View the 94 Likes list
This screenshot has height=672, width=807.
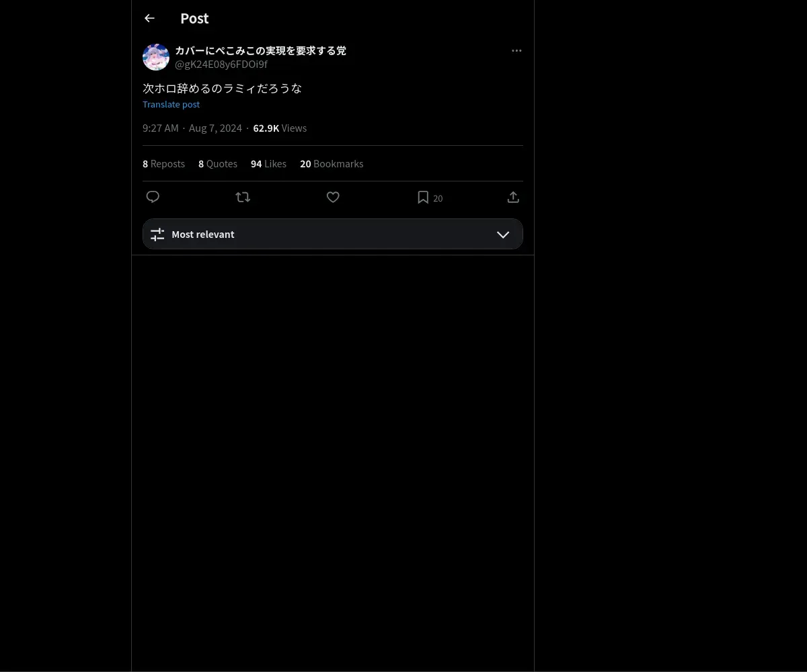click(x=268, y=163)
